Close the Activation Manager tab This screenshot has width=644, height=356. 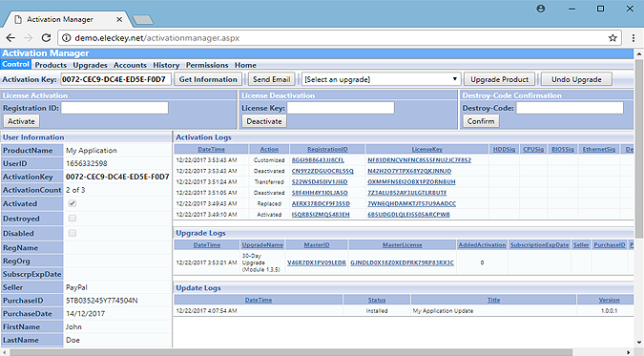(x=119, y=19)
